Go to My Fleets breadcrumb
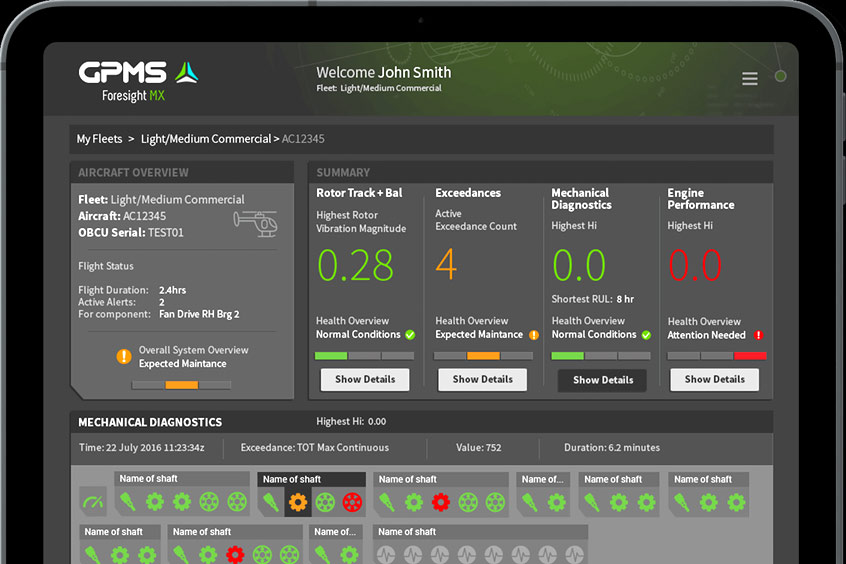 point(99,139)
